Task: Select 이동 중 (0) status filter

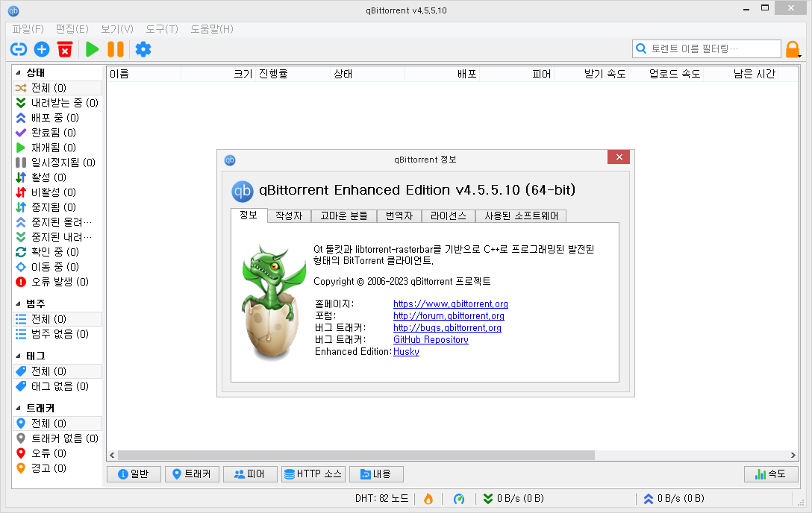Action: tap(57, 267)
